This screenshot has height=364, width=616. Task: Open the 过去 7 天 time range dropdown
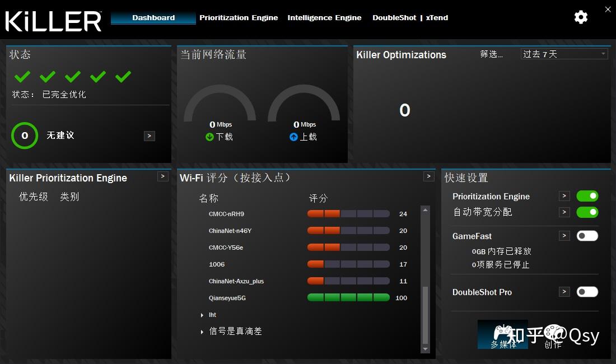pyautogui.click(x=563, y=54)
